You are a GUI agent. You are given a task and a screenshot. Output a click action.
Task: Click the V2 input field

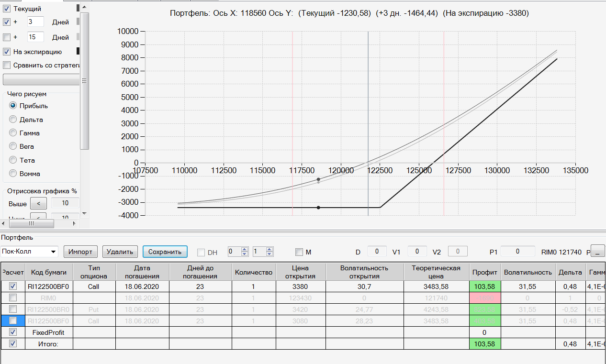coord(458,251)
